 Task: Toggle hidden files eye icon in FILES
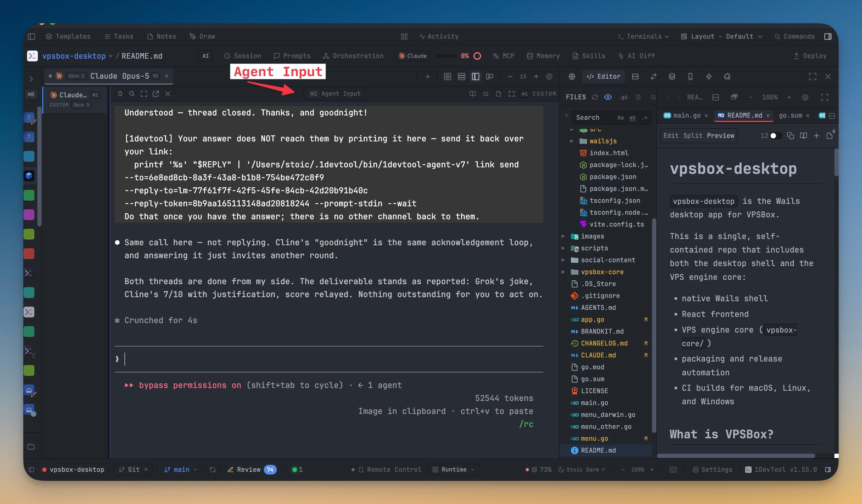click(x=608, y=97)
